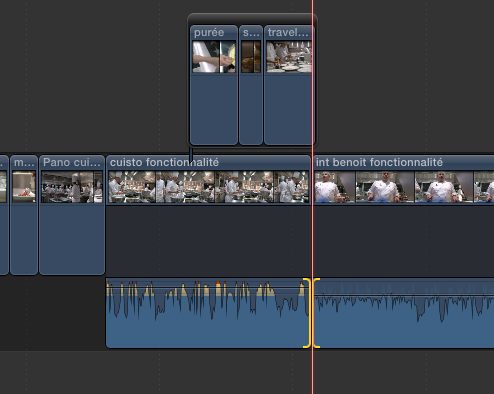Image resolution: width=494 pixels, height=394 pixels.
Task: Click the first int benoit chef thumbnail
Action: point(335,187)
